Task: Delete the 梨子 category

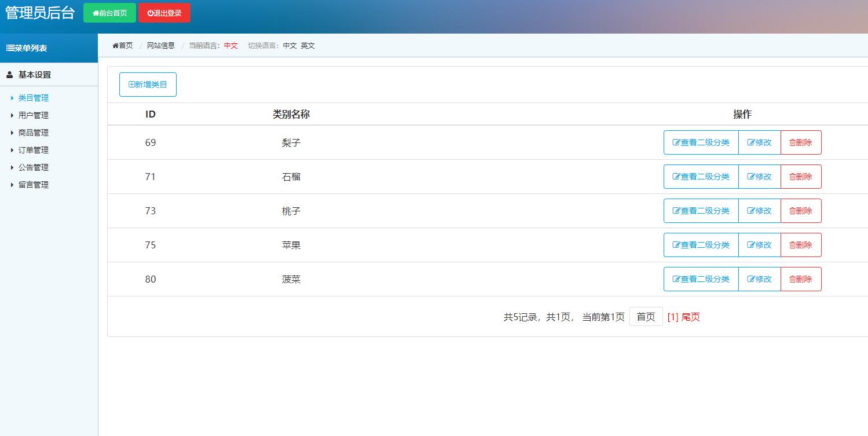Action: 801,142
